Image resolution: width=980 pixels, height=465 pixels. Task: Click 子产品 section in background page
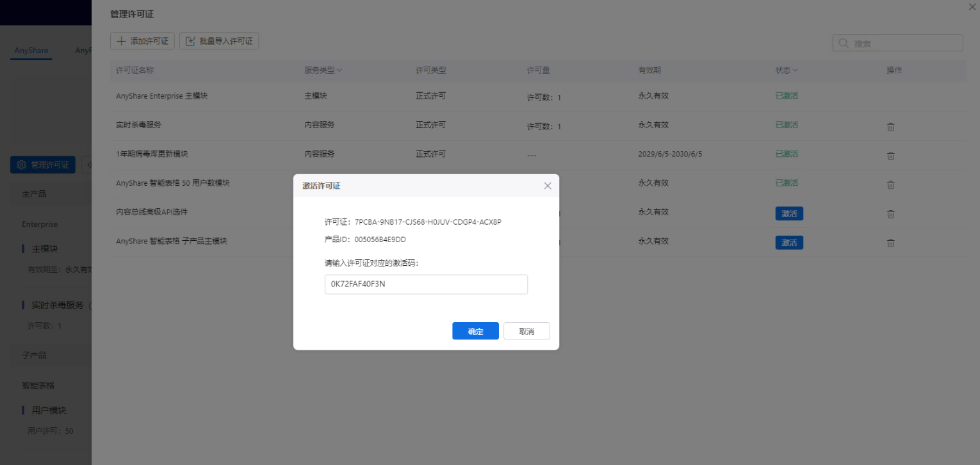pyautogui.click(x=34, y=355)
